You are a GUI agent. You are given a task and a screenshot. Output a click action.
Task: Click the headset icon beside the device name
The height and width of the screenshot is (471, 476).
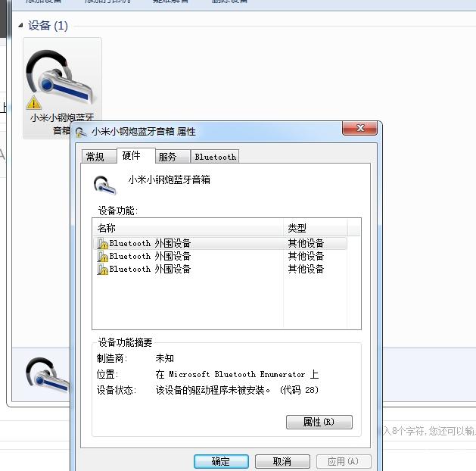[104, 185]
